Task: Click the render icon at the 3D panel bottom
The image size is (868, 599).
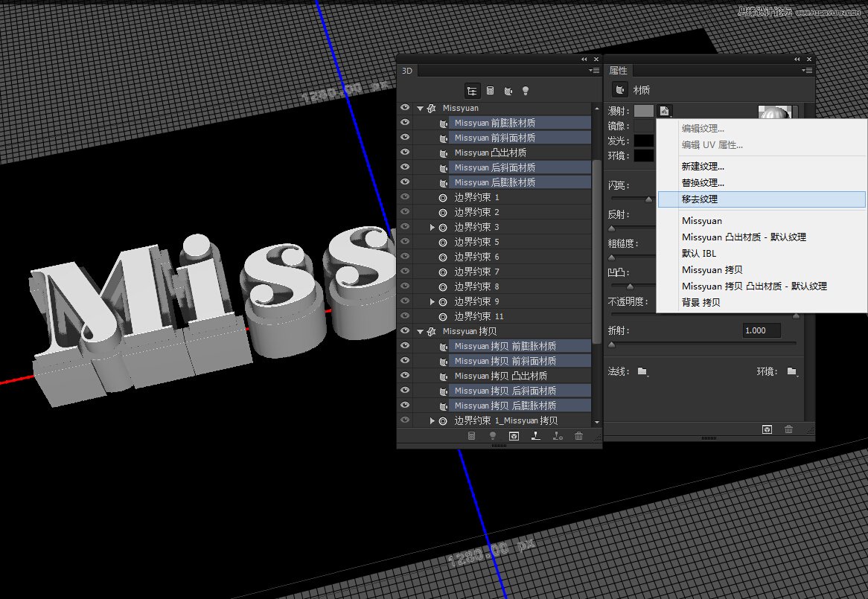Action: coord(514,436)
